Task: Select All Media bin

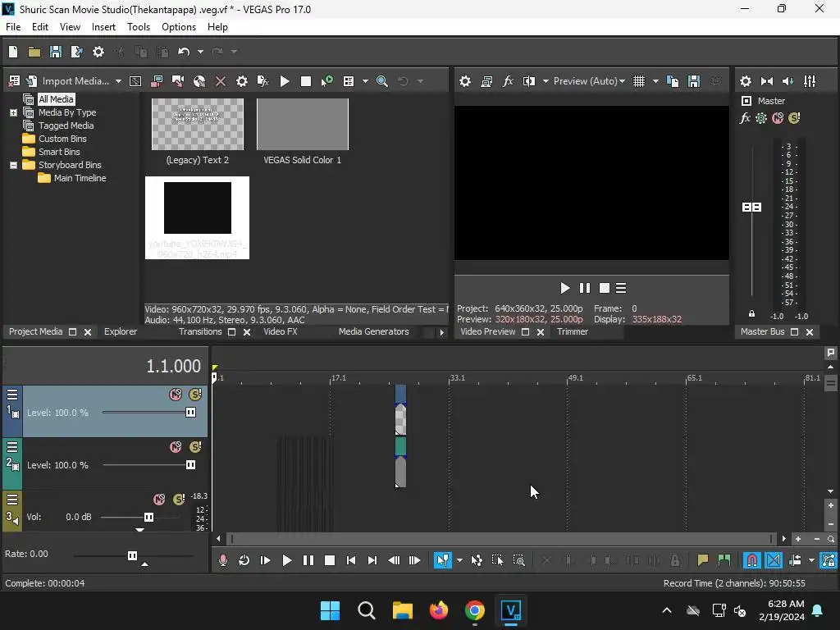Action: click(56, 99)
